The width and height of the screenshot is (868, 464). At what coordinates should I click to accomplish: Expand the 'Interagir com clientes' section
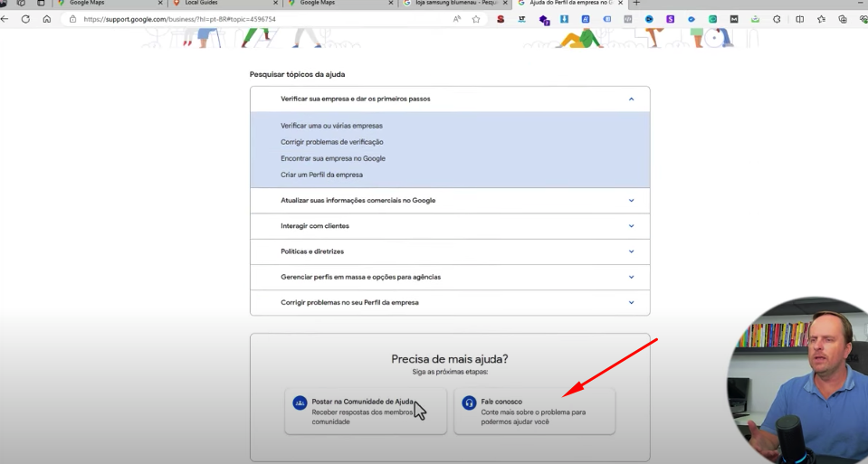click(450, 225)
